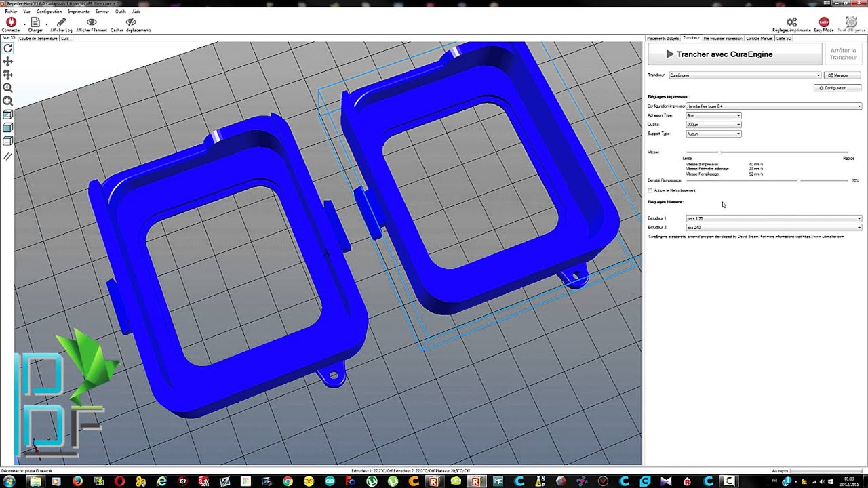Click the taskbar clock showing 23/12/2015
This screenshot has height=488, width=868.
pos(850,481)
